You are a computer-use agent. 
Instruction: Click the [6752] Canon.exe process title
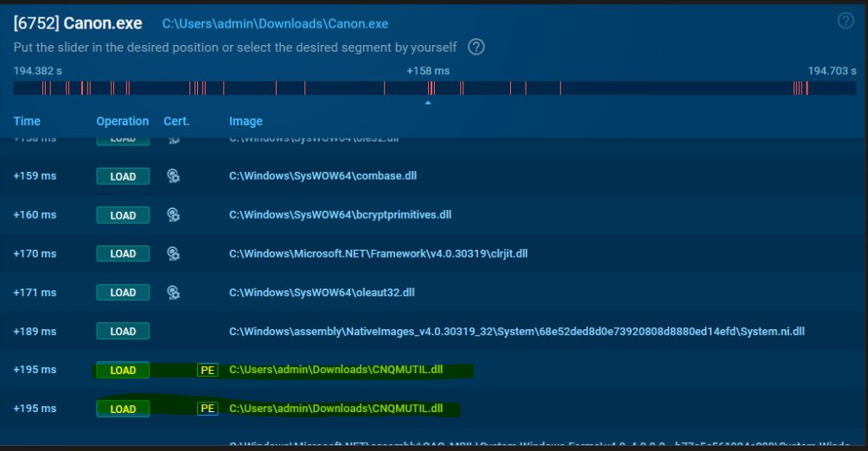78,23
